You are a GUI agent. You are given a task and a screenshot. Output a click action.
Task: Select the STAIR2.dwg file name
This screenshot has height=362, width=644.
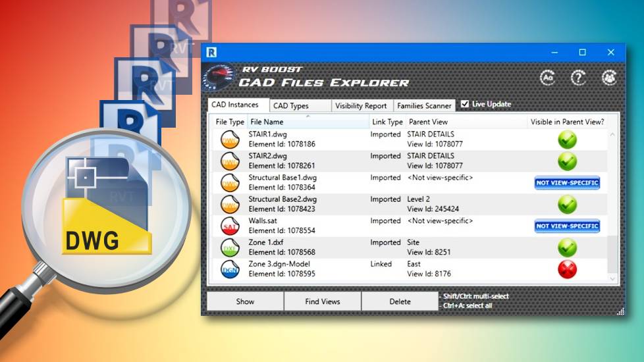(x=268, y=156)
